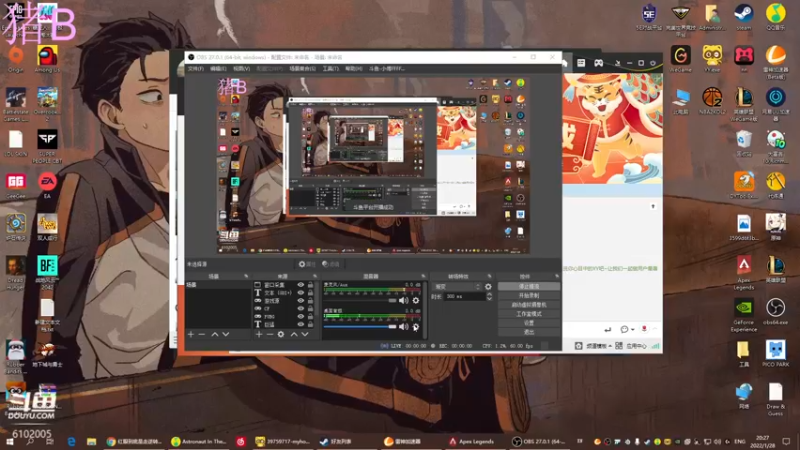This screenshot has height=450, width=800.
Task: Move the selected source down in OBS
Action: pyautogui.click(x=305, y=334)
